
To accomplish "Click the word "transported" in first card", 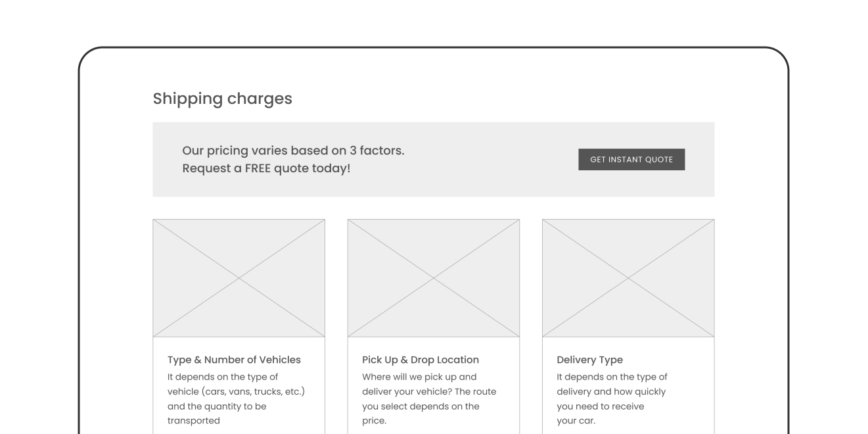I will pos(194,421).
